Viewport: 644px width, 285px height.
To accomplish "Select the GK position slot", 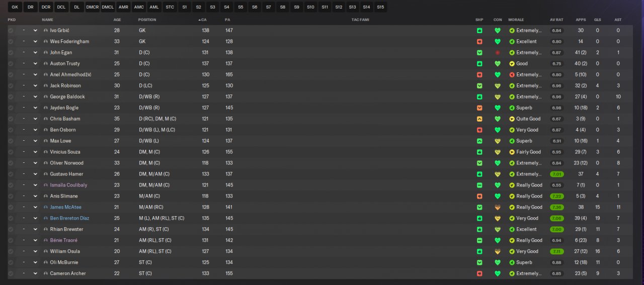I will 15,7.
